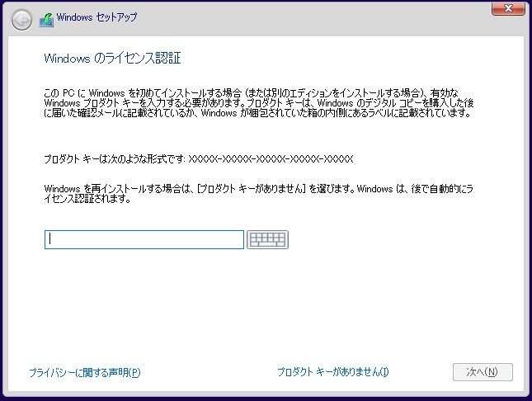This screenshot has width=532, height=401.
Task: Click the XXXXX-XXXXX product key format example
Action: click(x=271, y=159)
